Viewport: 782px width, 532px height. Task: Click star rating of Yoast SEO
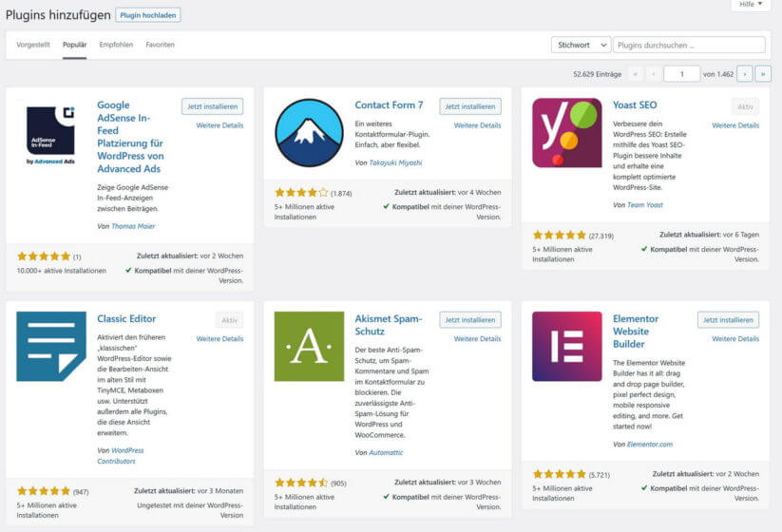tap(559, 235)
